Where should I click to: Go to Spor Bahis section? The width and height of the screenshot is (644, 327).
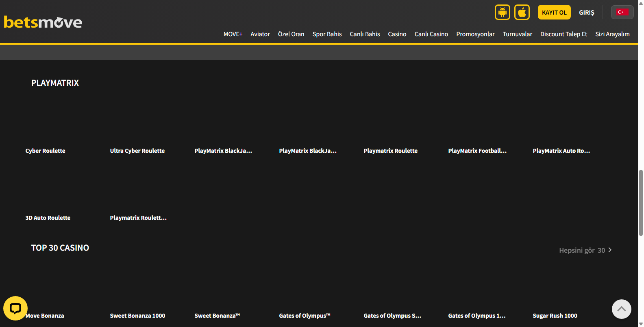[x=327, y=34]
